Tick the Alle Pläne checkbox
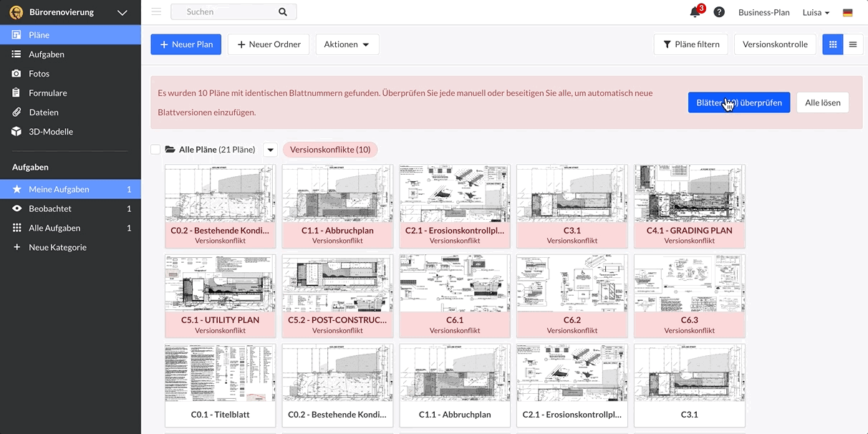 [x=155, y=150]
